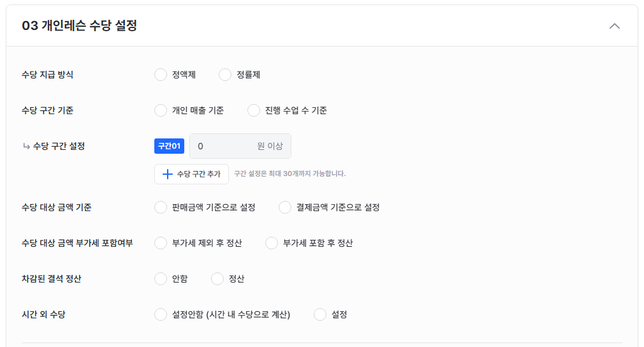This screenshot has height=347, width=644.
Task: Select 판매금액 기준으로 설정 radio
Action: pyautogui.click(x=161, y=207)
